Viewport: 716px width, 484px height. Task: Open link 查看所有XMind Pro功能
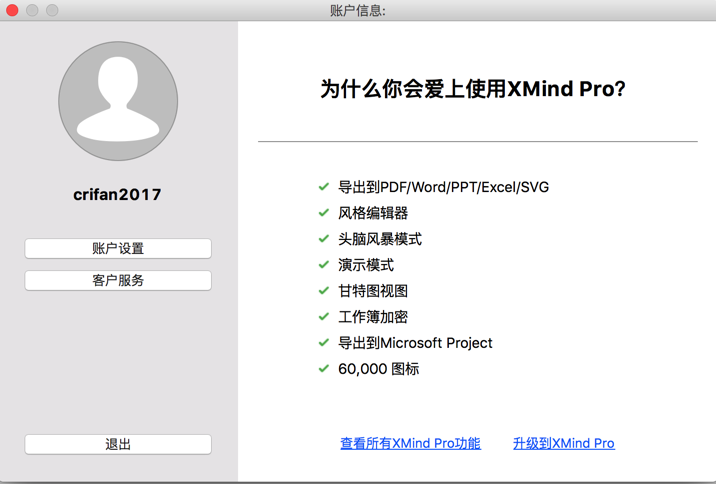411,443
